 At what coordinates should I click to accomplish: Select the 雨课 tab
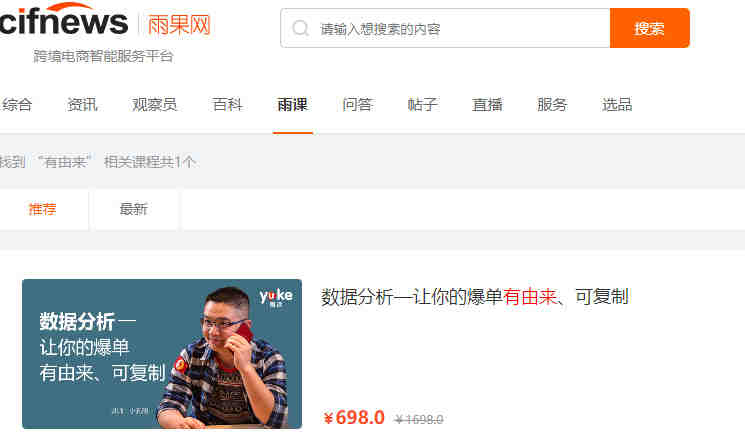(x=293, y=104)
